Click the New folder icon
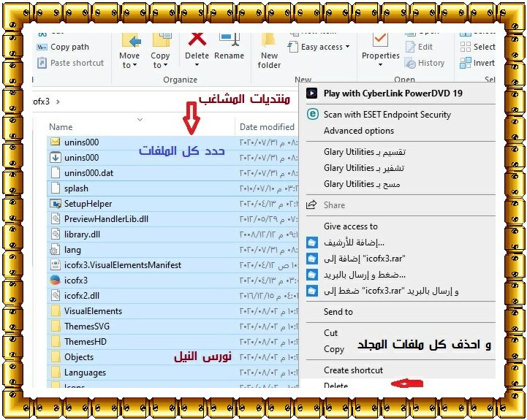 (x=269, y=42)
